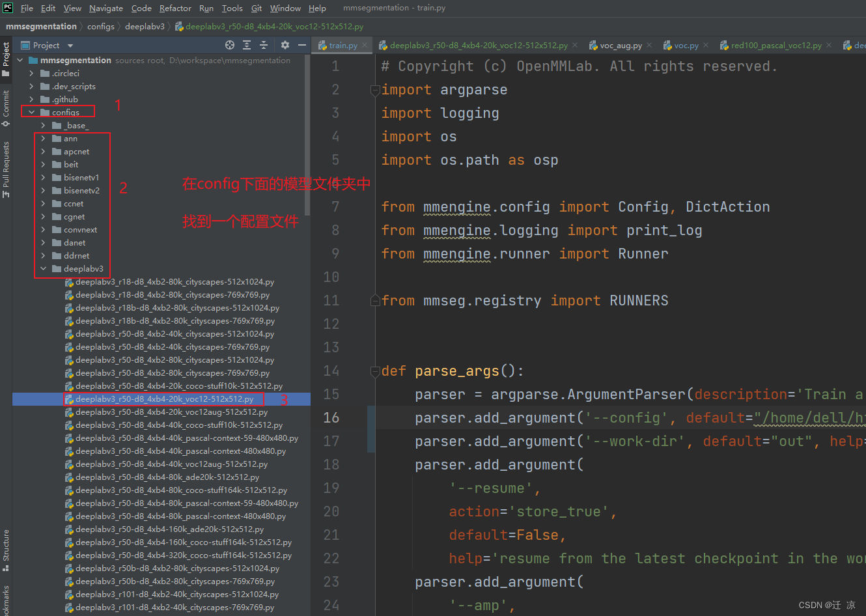866x616 pixels.
Task: Close the train.py editor tab
Action: (365, 45)
